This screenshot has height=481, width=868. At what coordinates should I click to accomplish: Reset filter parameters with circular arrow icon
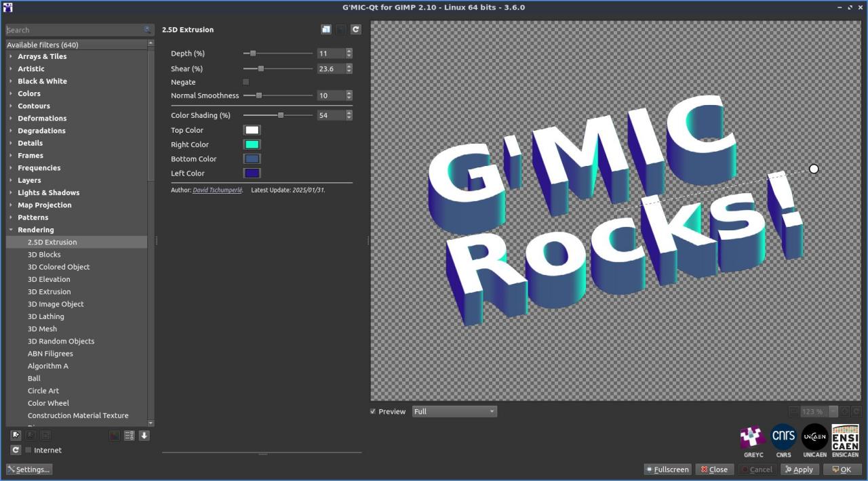coord(356,29)
